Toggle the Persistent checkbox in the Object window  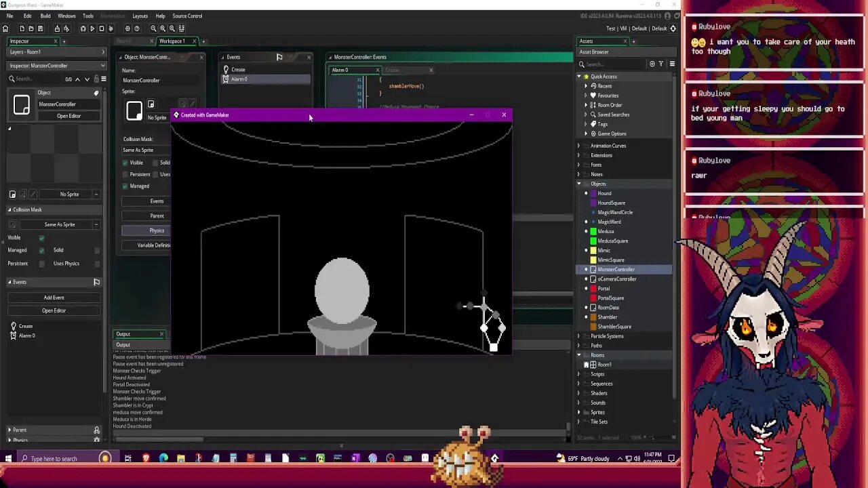[x=125, y=174]
